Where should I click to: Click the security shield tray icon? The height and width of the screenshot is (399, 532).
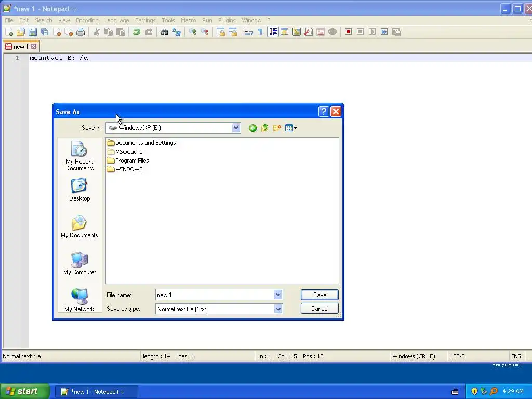pyautogui.click(x=474, y=391)
